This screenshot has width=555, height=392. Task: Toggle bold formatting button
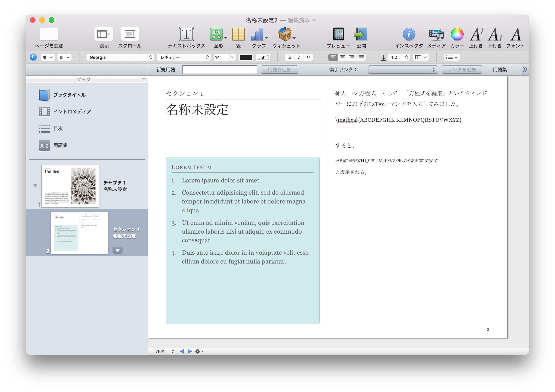[x=290, y=57]
